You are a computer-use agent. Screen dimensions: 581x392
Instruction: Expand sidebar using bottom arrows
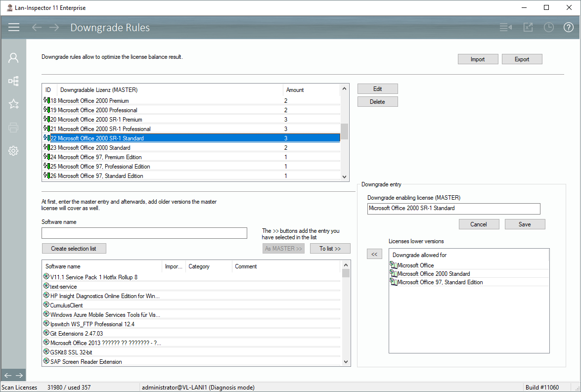[13, 375]
